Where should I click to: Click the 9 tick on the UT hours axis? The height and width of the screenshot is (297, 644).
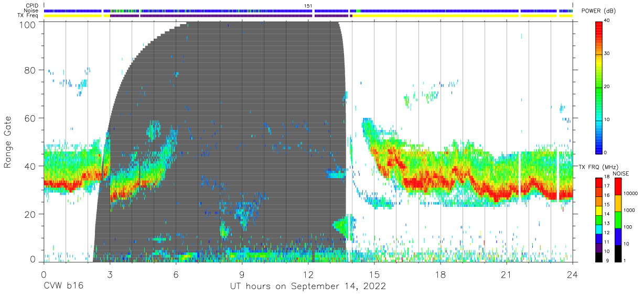coord(242,274)
